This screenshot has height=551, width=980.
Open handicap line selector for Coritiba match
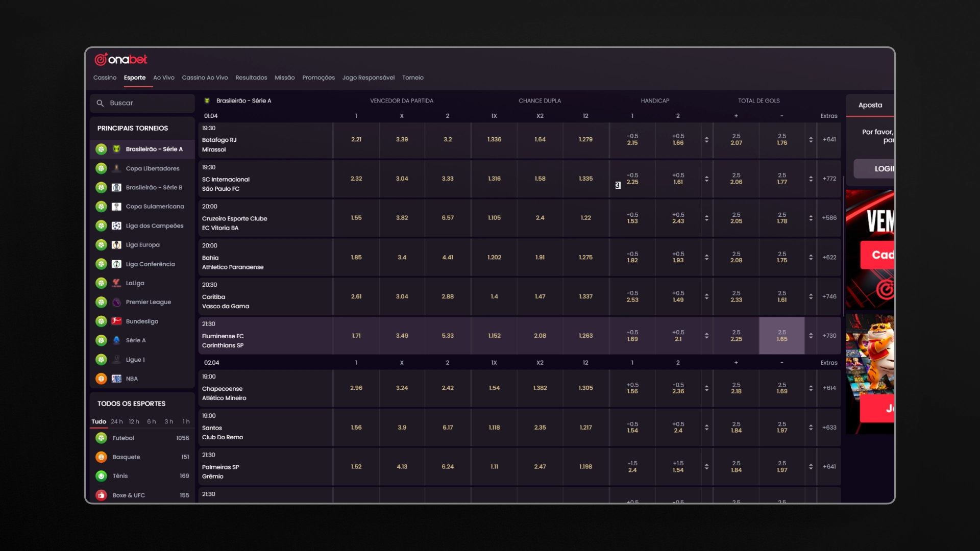(x=707, y=296)
